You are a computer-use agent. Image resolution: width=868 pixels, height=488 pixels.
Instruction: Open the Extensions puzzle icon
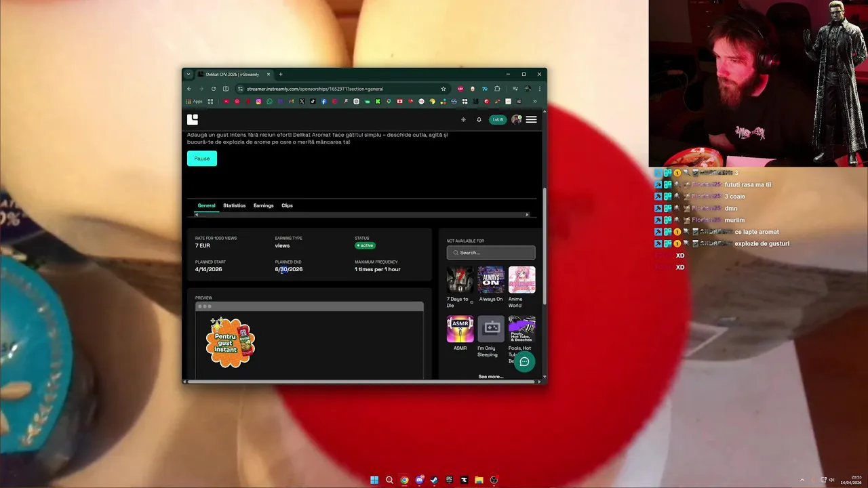pos(497,89)
